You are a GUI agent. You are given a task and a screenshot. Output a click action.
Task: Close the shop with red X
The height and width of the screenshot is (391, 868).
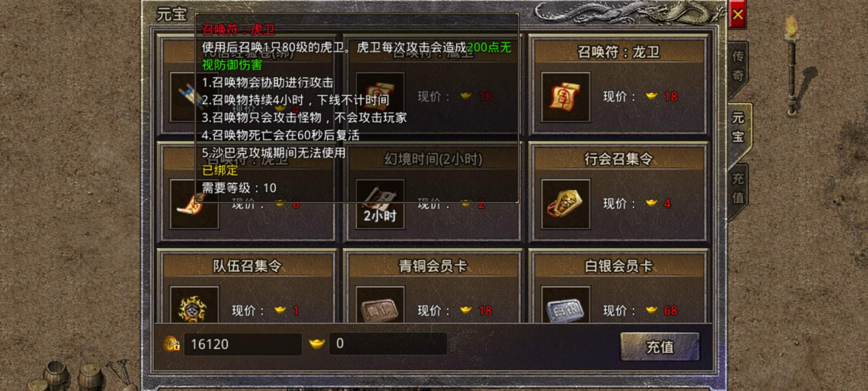[x=737, y=14]
